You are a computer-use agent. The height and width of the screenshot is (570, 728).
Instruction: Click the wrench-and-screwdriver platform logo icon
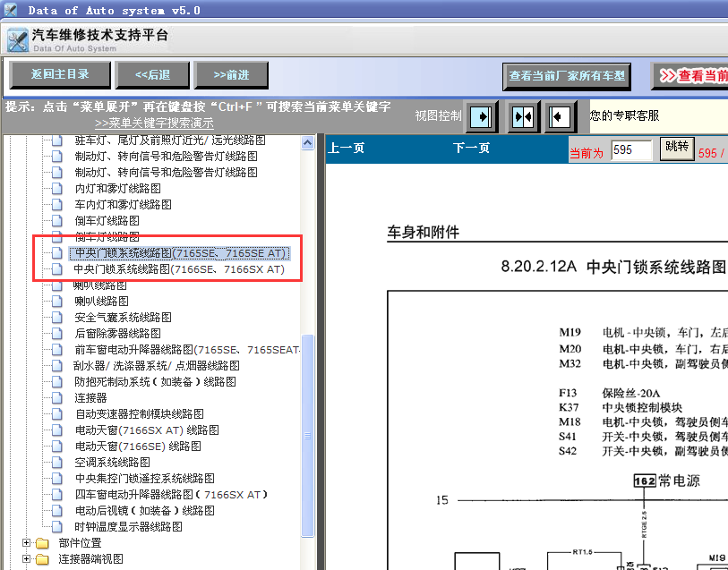(18, 40)
